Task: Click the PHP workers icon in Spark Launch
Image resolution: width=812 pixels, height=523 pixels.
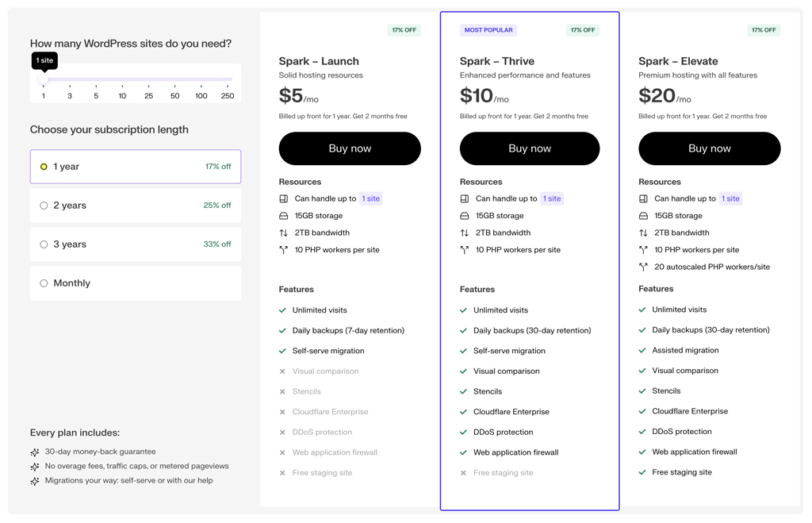Action: point(284,250)
